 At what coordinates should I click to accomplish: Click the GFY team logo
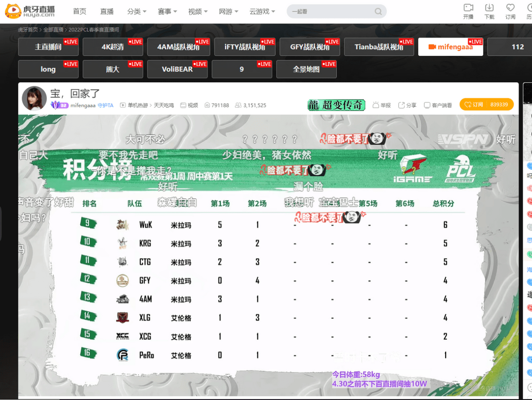coord(122,280)
